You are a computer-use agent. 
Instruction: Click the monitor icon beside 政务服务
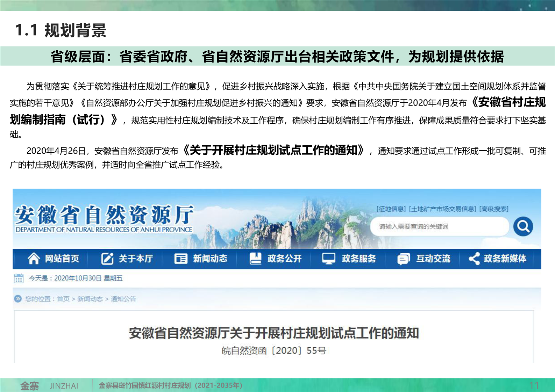point(329,259)
